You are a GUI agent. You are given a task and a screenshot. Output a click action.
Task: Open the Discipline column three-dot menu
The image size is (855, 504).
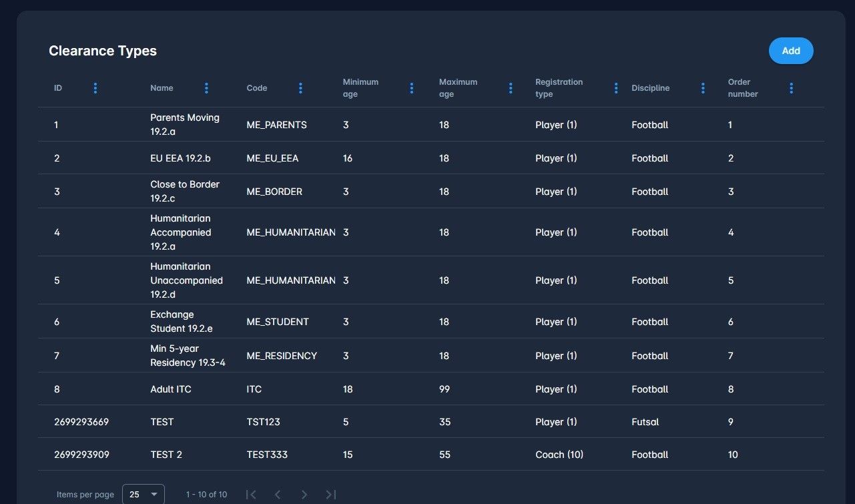pos(703,88)
